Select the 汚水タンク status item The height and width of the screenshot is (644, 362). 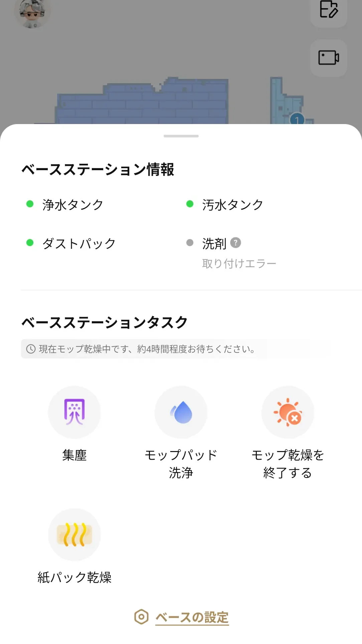(232, 205)
